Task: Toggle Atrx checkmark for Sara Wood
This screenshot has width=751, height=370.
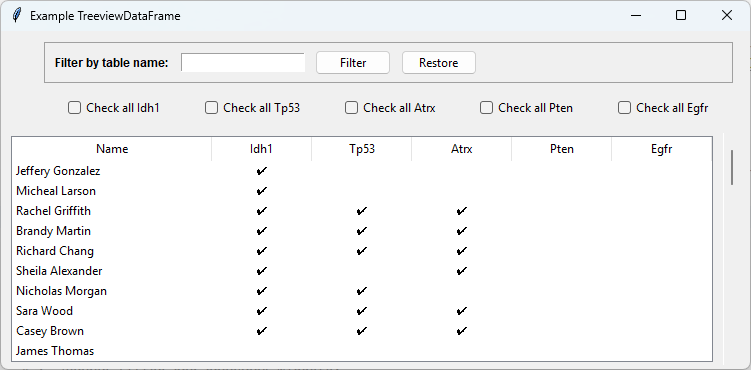Action: pyautogui.click(x=462, y=311)
